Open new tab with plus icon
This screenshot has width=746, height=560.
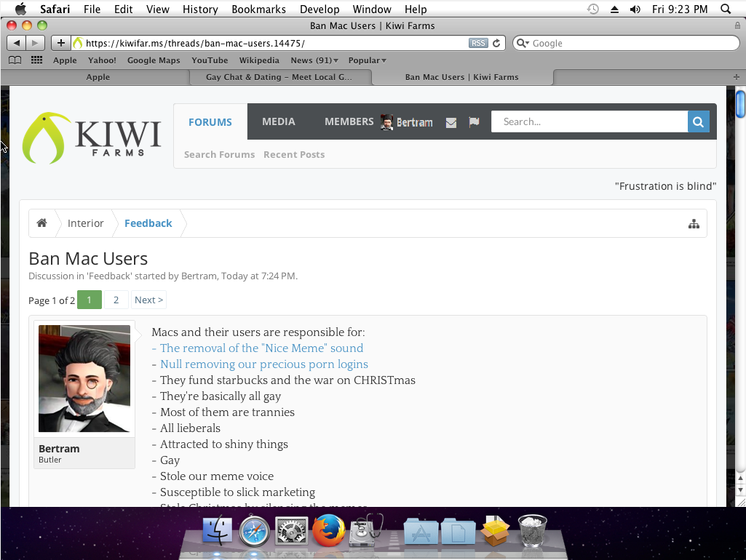point(736,77)
